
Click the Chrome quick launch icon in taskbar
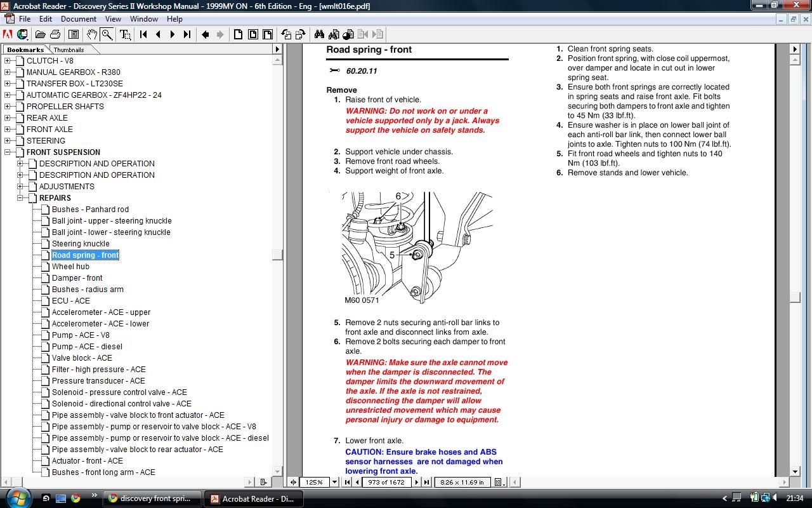click(x=75, y=498)
